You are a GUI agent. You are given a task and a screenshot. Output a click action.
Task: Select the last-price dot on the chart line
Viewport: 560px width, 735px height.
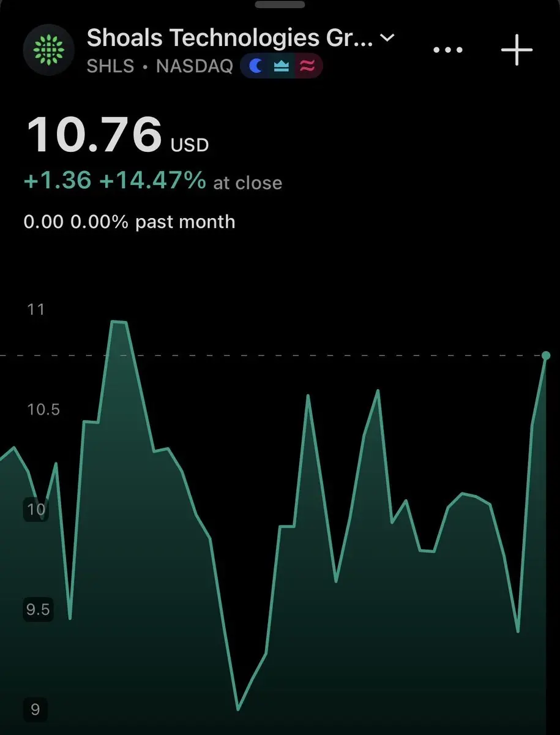pyautogui.click(x=547, y=355)
